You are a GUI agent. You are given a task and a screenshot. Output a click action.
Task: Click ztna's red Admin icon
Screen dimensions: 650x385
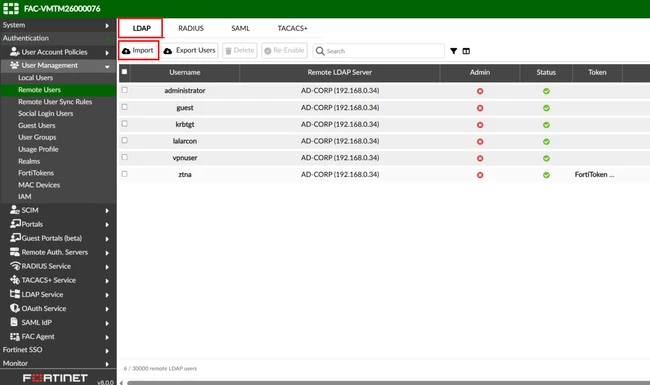[x=480, y=175]
